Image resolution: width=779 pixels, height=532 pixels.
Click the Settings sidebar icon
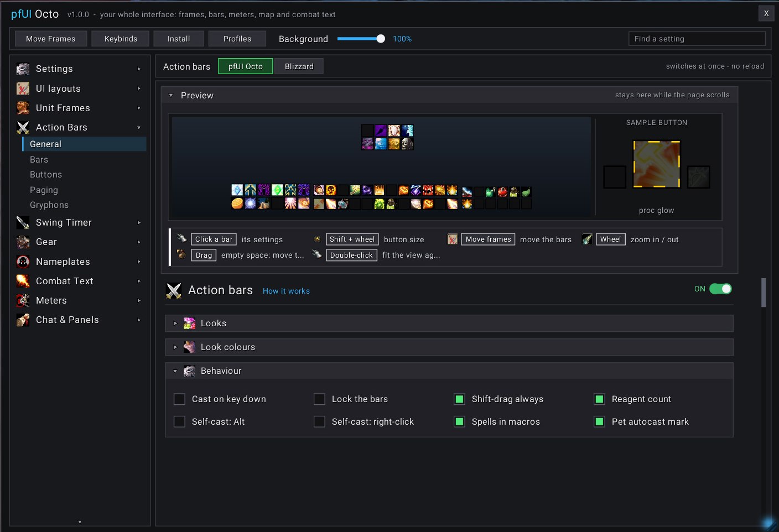pos(23,69)
